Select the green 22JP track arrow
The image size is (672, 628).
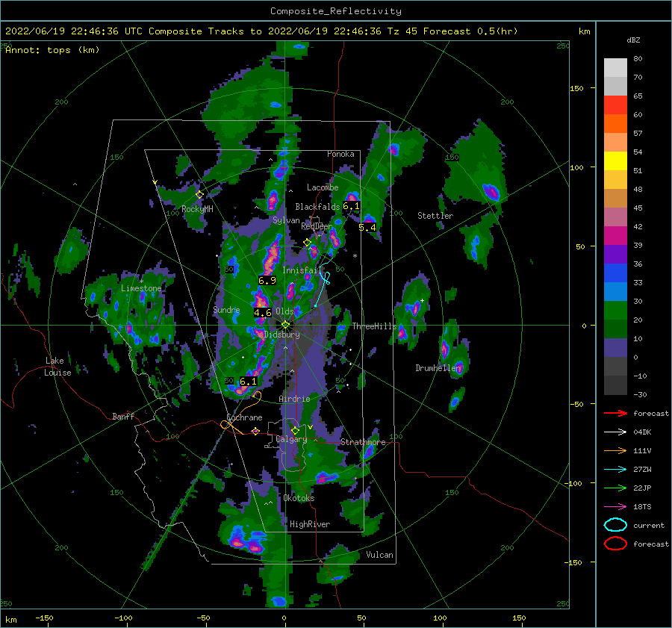pyautogui.click(x=615, y=488)
